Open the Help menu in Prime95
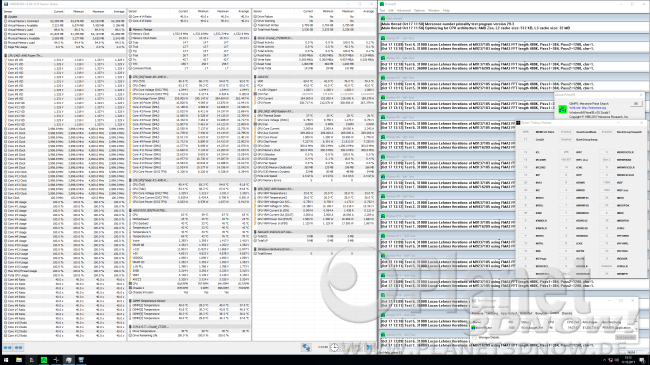 click(446, 10)
